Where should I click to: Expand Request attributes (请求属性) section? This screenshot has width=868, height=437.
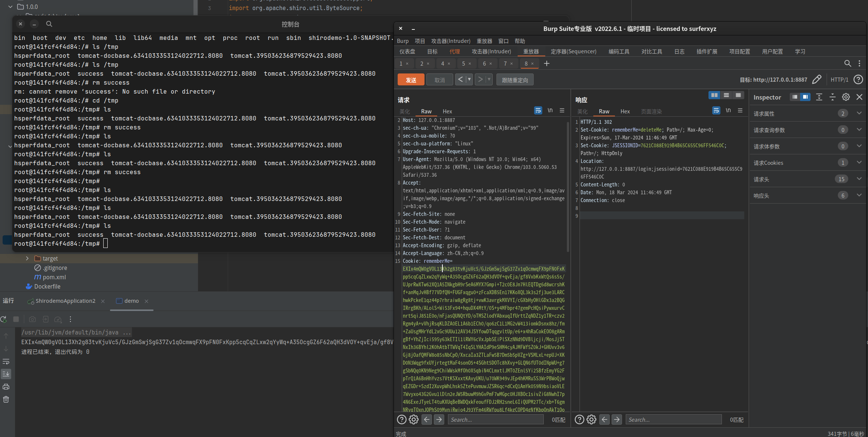pyautogui.click(x=807, y=113)
